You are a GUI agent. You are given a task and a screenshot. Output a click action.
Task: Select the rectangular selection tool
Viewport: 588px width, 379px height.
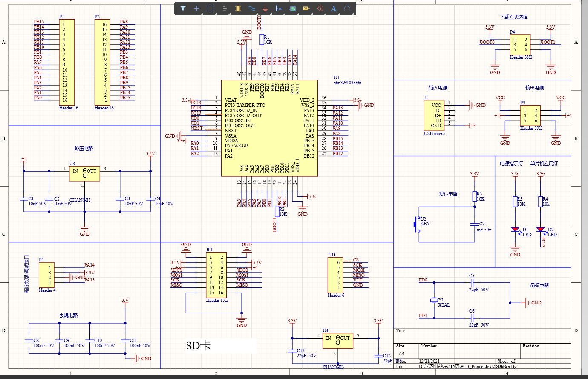(x=210, y=9)
